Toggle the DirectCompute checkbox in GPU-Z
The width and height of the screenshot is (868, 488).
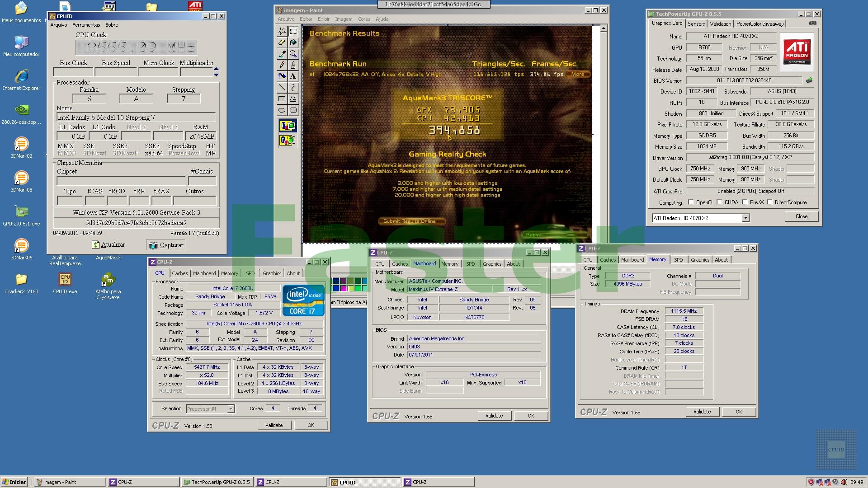(x=769, y=202)
